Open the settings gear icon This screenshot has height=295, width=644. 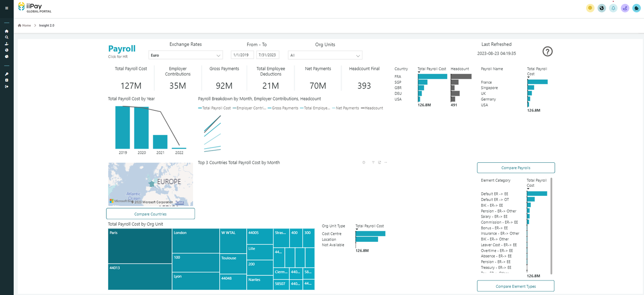(x=590, y=8)
